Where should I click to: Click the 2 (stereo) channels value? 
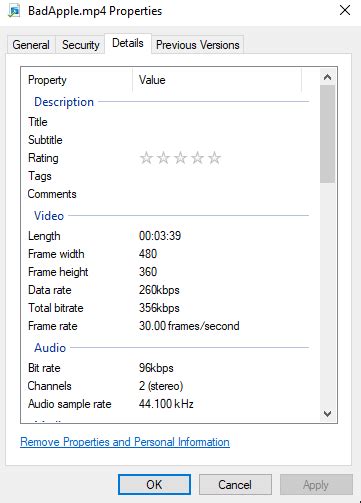[161, 386]
